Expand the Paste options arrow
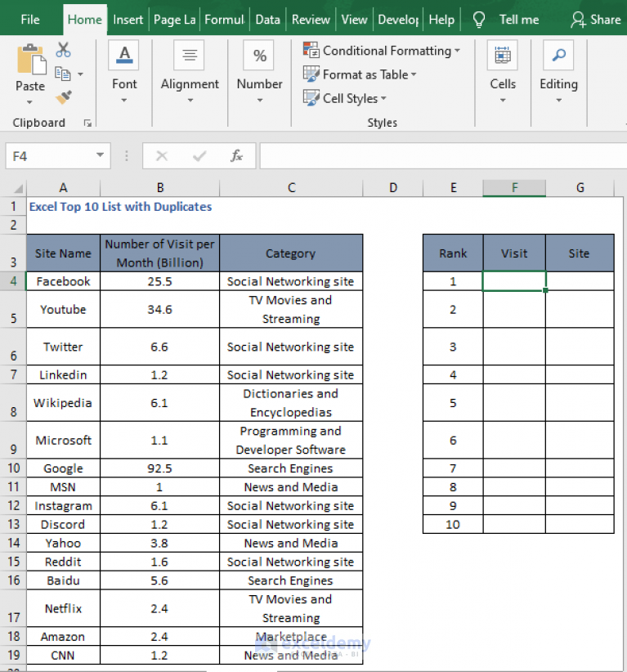Screen dimensions: 627x672 pyautogui.click(x=29, y=102)
